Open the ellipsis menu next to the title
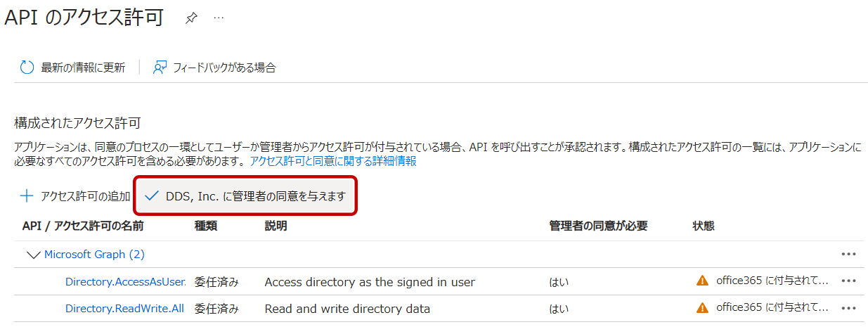The image size is (868, 327). pyautogui.click(x=219, y=18)
